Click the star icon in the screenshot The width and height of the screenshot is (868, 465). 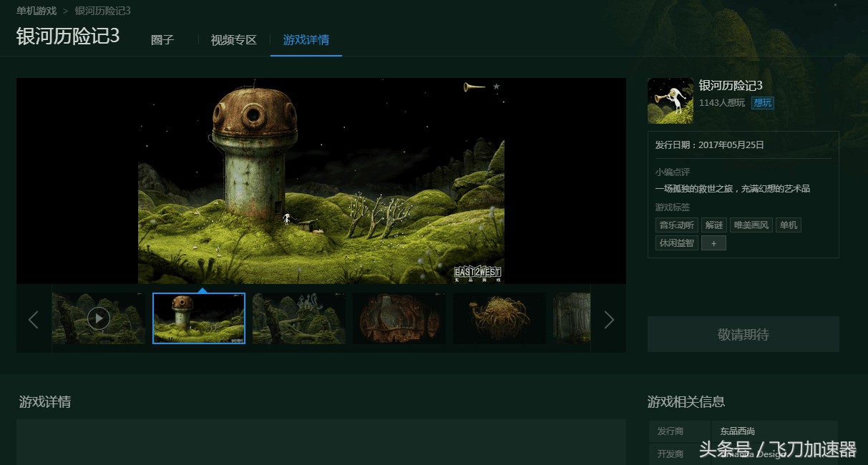tap(497, 87)
